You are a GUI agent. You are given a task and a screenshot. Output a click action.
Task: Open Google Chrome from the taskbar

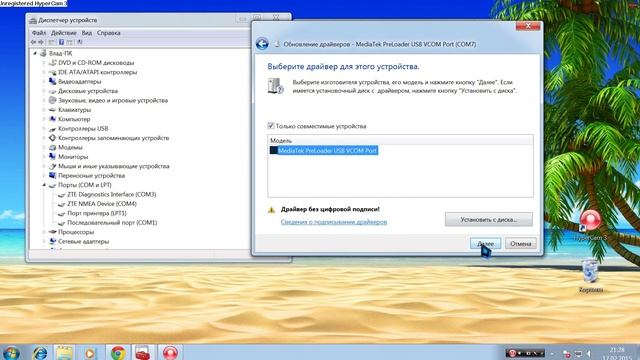coord(118,353)
